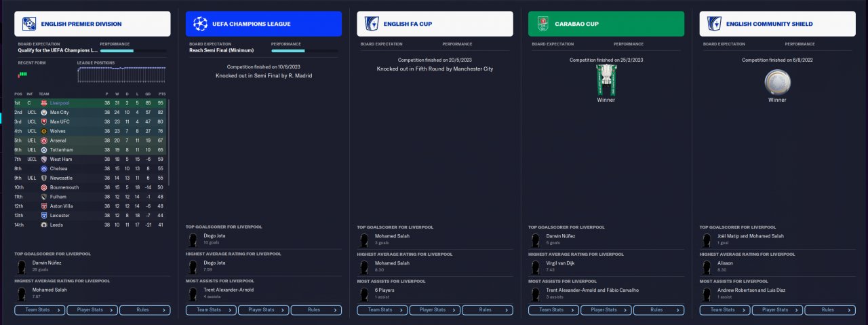Click the Wolves club badge
This screenshot has height=325, width=868.
43,131
